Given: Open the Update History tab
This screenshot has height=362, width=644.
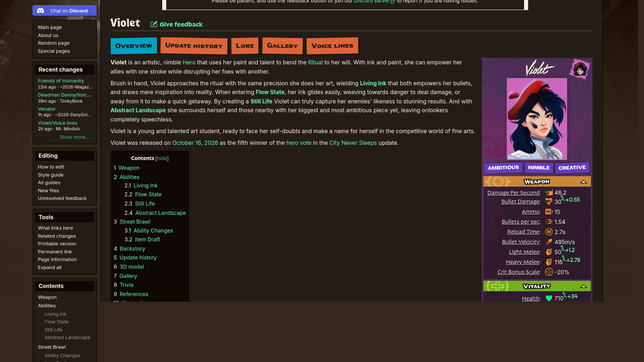Looking at the screenshot, I should coord(194,46).
